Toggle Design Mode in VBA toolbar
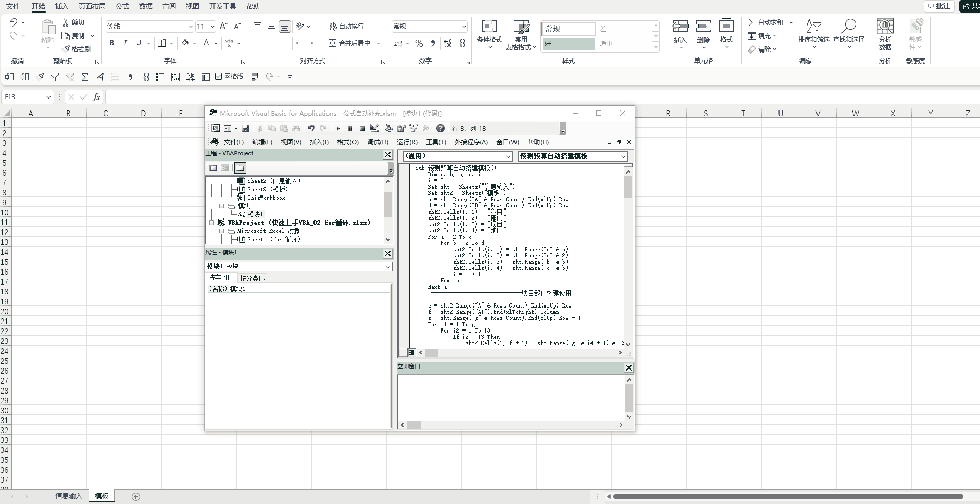The height and width of the screenshot is (504, 980). (x=374, y=128)
